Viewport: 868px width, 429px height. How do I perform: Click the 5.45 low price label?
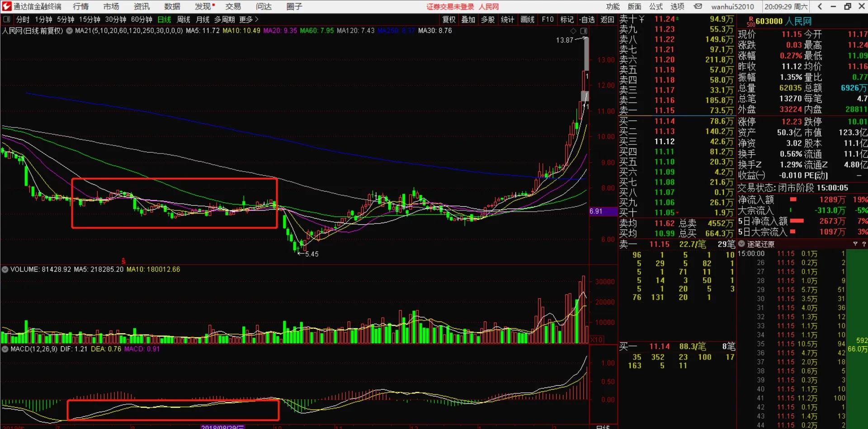coord(311,254)
